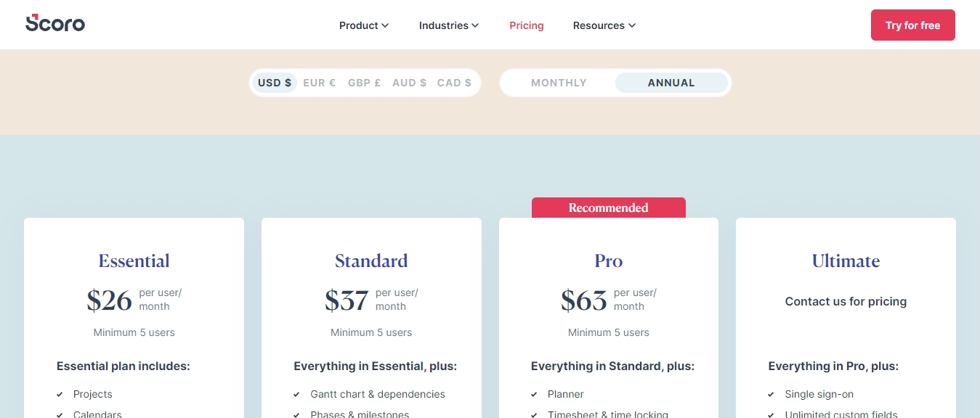This screenshot has width=980, height=418.
Task: Click the checkmark beside Gantt chart & dependencies
Action: click(x=296, y=395)
